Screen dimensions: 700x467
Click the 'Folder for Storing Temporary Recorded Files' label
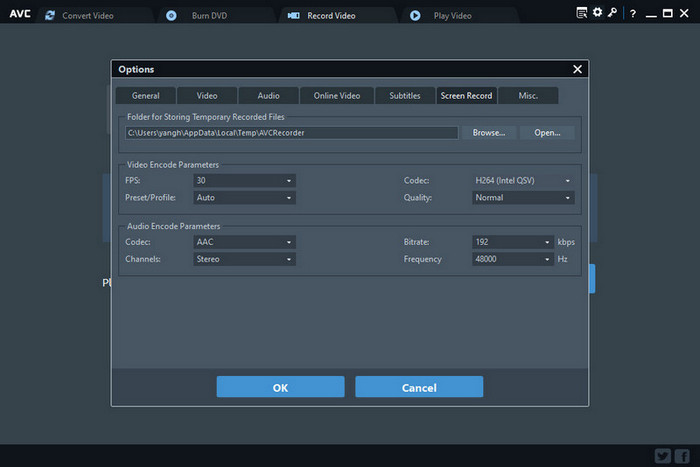click(x=206, y=117)
